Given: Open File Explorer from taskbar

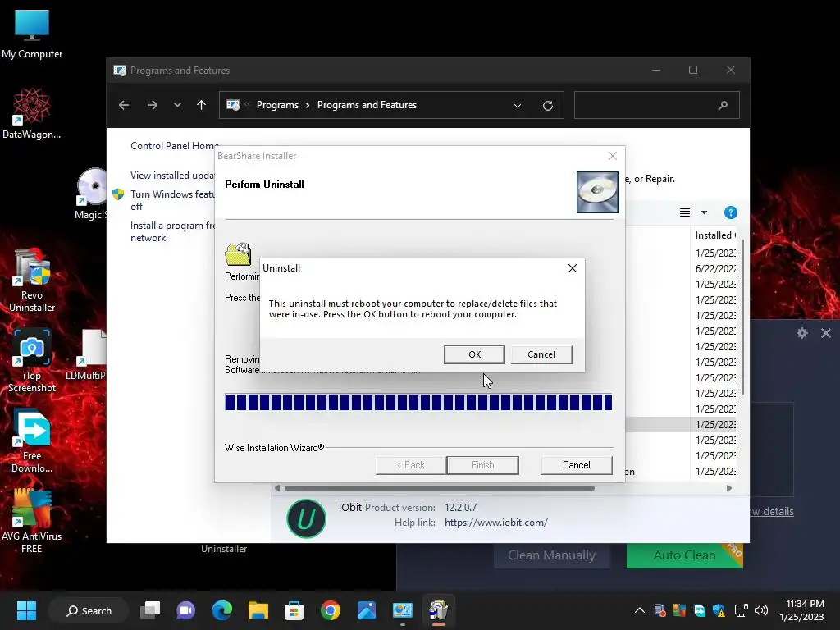Looking at the screenshot, I should coord(258,610).
